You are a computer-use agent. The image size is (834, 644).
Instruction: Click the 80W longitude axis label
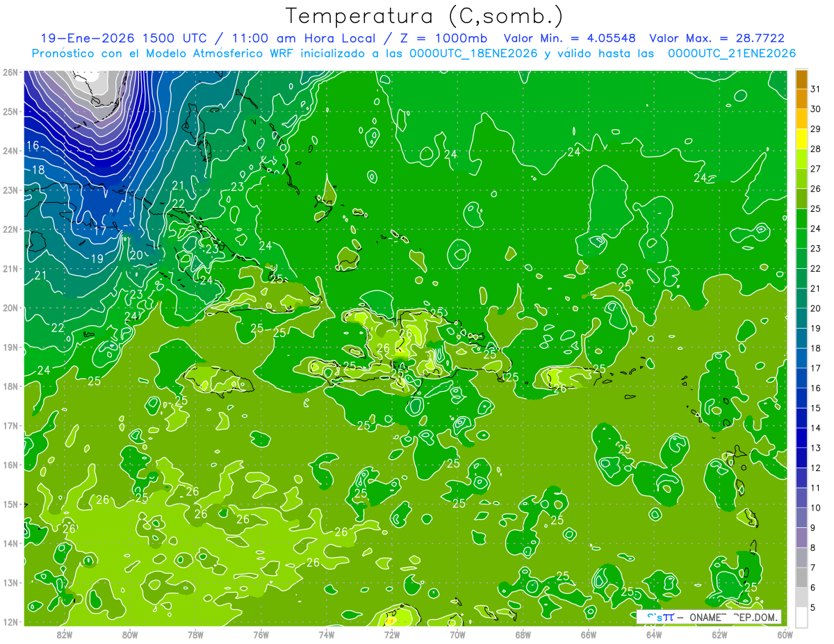(130, 634)
